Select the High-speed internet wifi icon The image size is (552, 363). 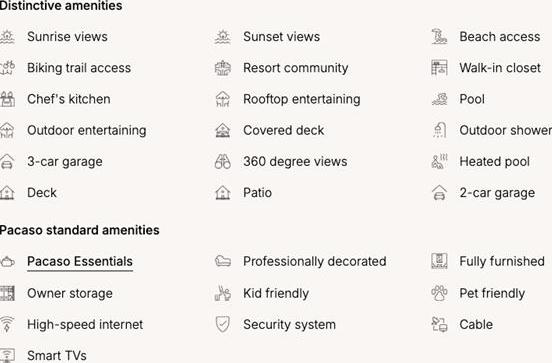click(7, 324)
